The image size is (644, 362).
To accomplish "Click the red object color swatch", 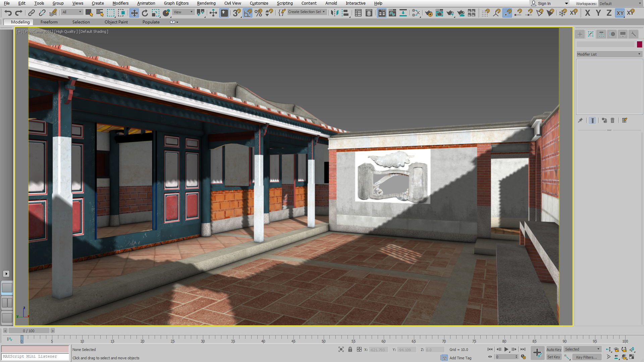I will (x=639, y=44).
